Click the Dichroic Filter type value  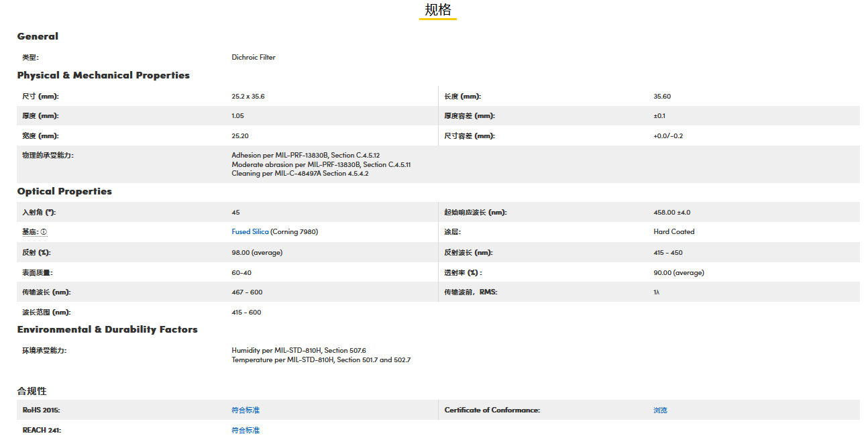[254, 58]
